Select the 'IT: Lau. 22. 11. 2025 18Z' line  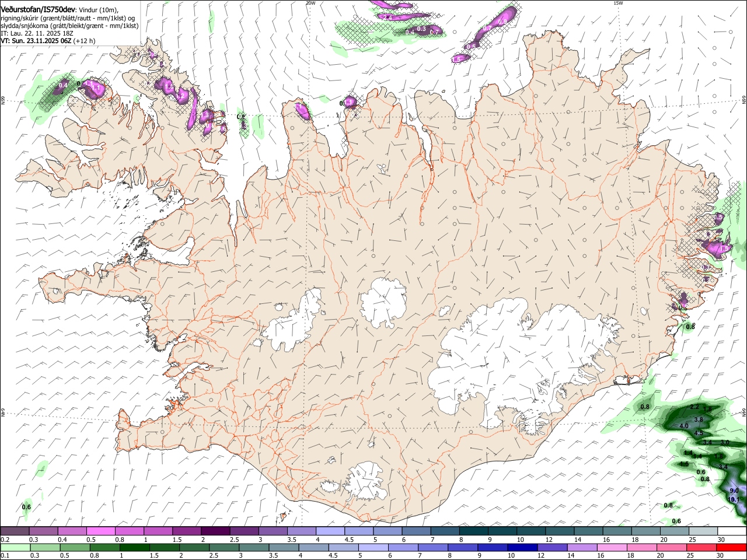click(x=37, y=33)
